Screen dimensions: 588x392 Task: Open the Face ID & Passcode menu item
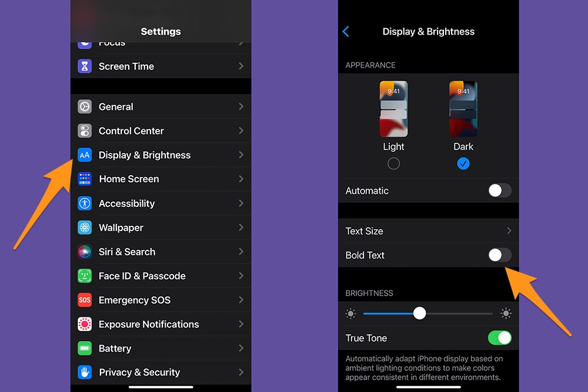(x=142, y=276)
